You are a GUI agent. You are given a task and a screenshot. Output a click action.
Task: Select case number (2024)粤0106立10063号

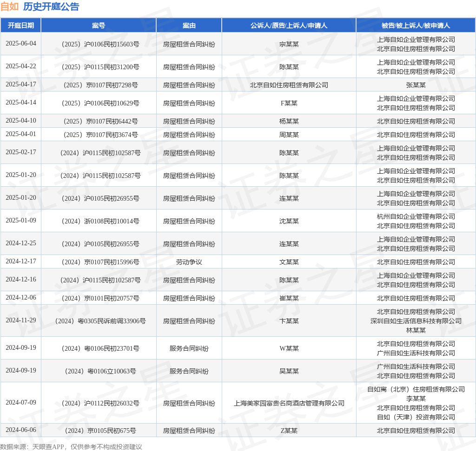click(100, 371)
